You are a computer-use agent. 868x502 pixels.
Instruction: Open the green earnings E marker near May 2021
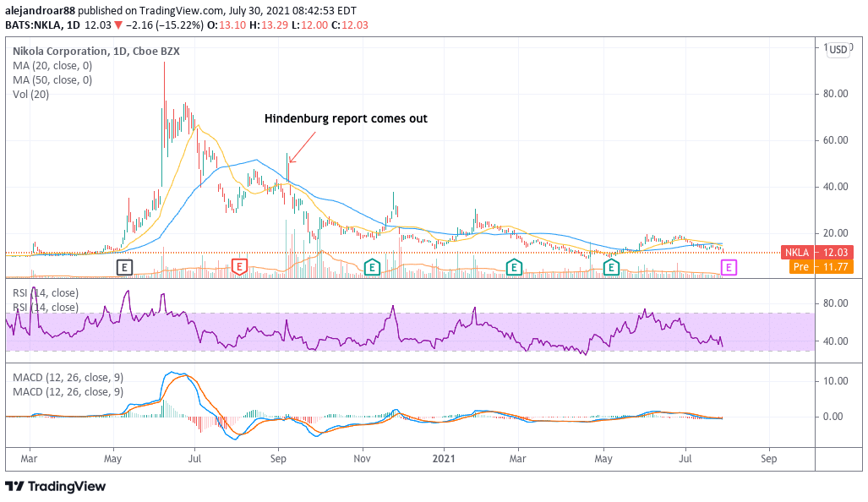(x=610, y=267)
